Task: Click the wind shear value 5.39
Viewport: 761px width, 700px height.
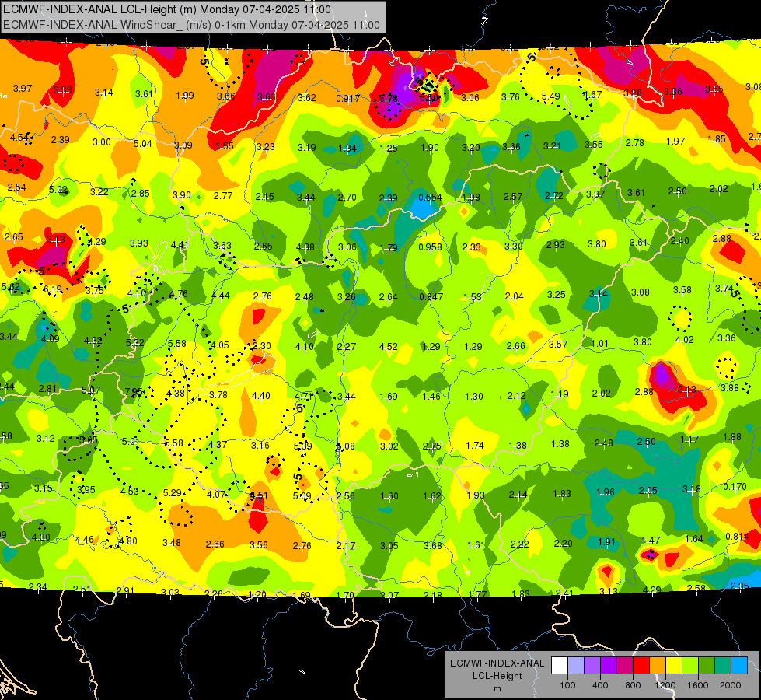Action: point(303,446)
